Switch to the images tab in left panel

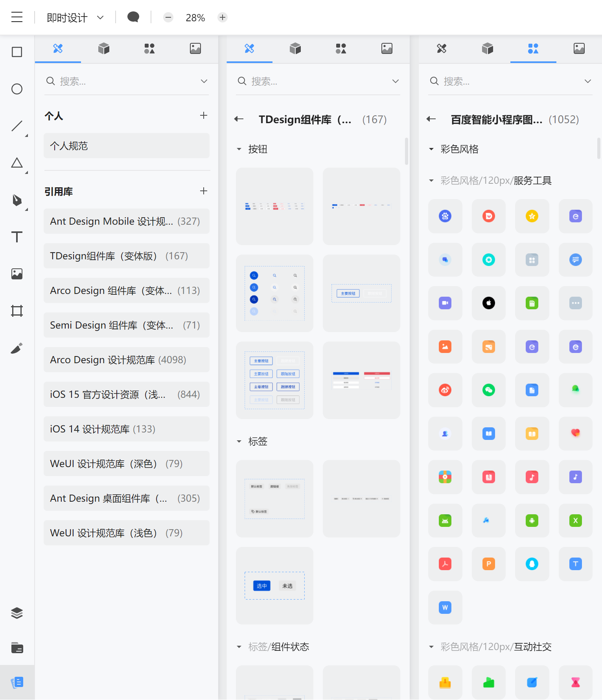(x=195, y=48)
